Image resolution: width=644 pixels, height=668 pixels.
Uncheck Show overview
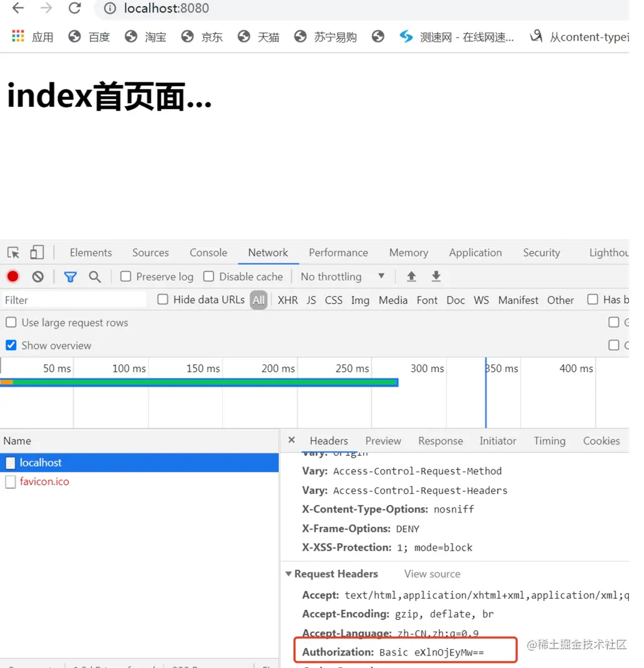(x=11, y=345)
